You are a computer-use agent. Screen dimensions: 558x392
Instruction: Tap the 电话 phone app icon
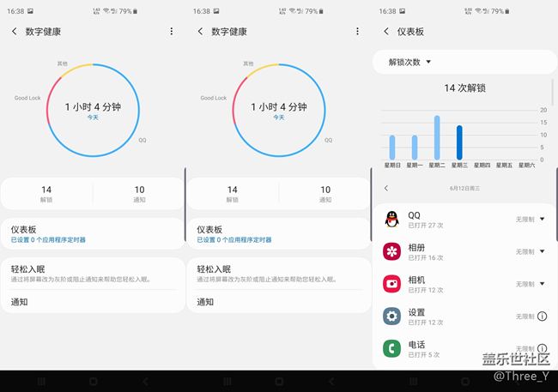(x=391, y=348)
